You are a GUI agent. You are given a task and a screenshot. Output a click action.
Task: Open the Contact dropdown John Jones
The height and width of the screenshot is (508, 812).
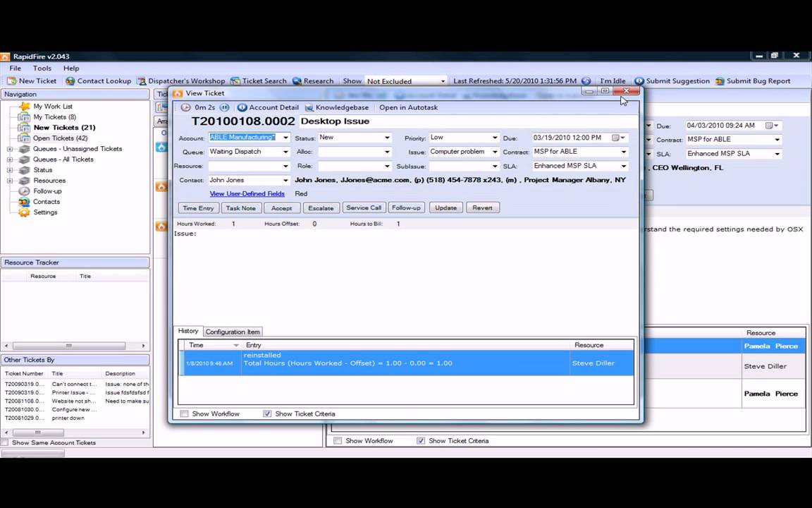click(x=285, y=181)
